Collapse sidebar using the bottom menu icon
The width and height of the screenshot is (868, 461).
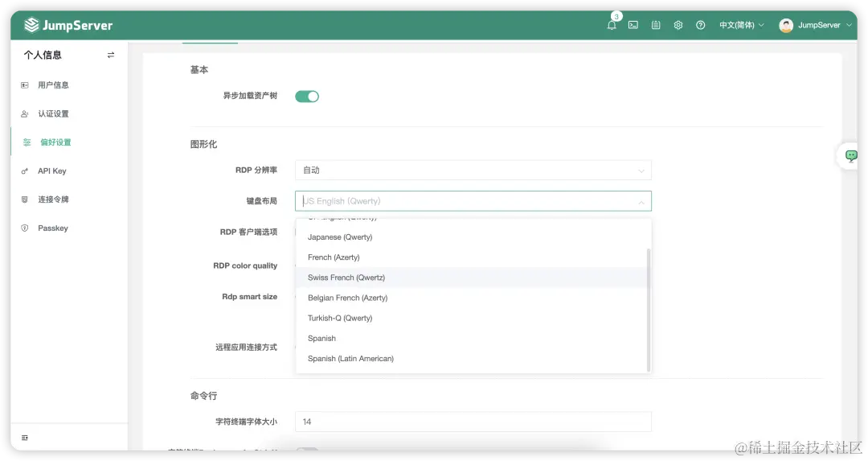[x=24, y=438]
